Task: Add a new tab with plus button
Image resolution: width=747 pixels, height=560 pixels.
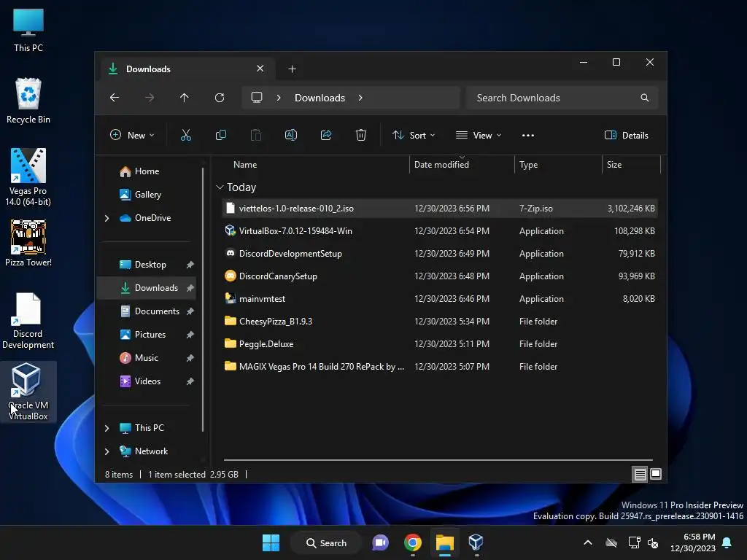Action: (x=292, y=69)
